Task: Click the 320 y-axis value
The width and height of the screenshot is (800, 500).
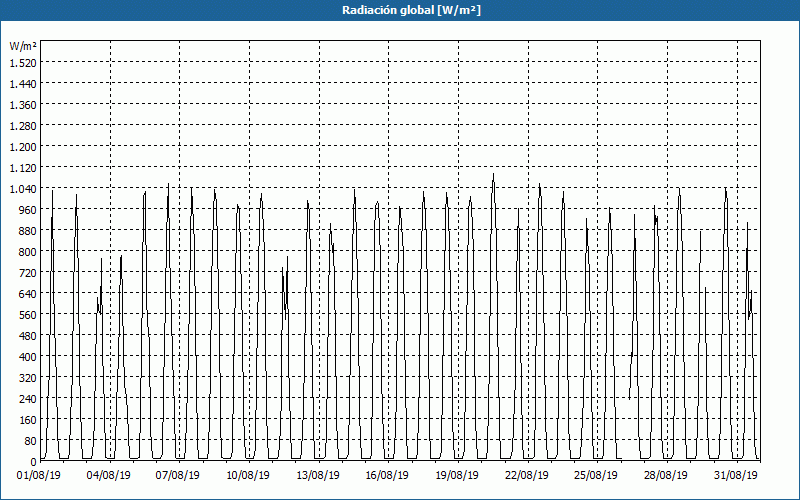Action: click(28, 378)
